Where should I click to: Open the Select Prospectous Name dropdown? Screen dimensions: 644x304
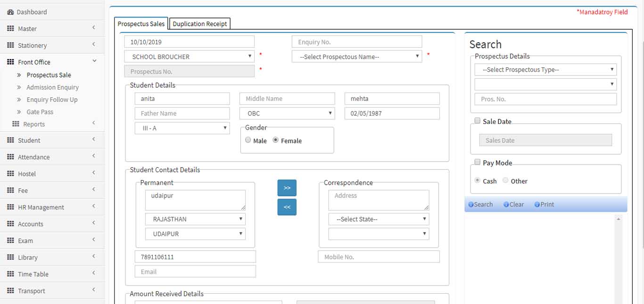click(x=357, y=57)
